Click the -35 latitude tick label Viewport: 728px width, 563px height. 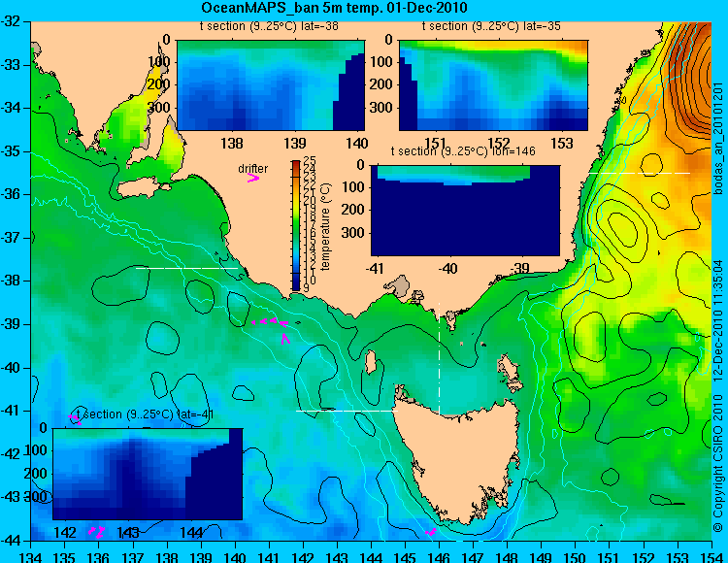11,151
